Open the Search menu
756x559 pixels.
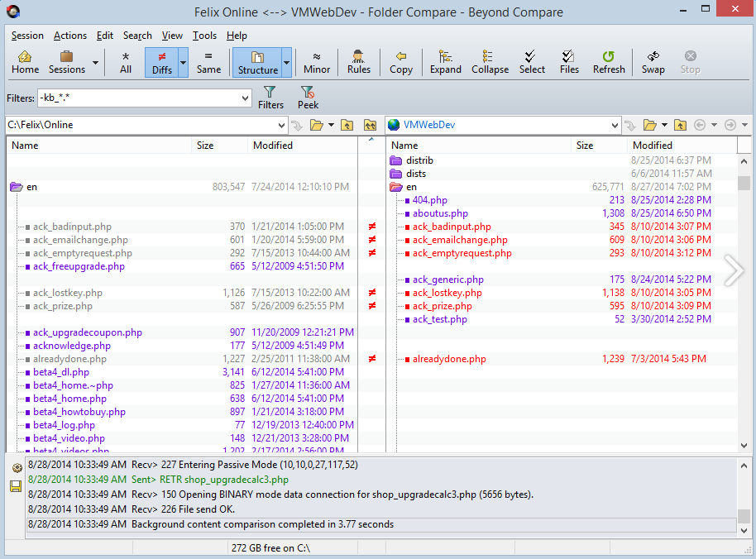(137, 36)
